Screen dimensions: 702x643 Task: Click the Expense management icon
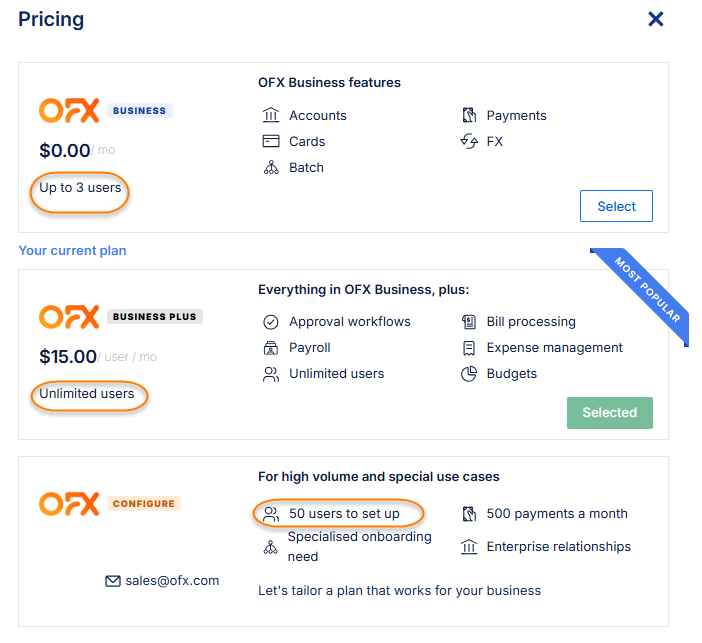click(x=468, y=348)
